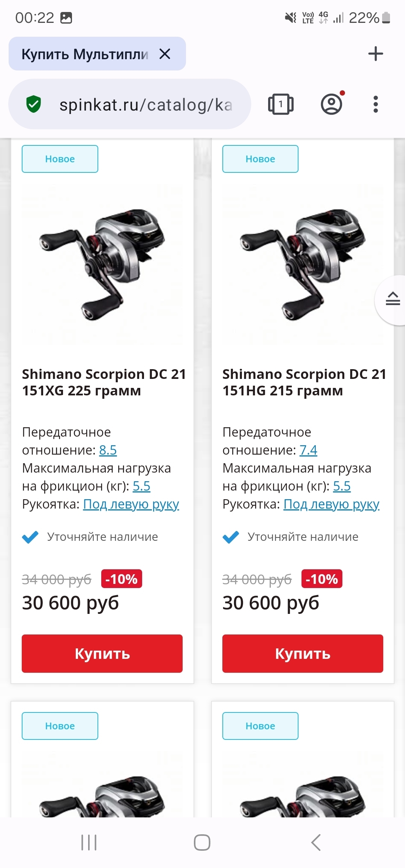Viewport: 405px width, 868px height.
Task: Close the Купить Мультипли tab
Action: (x=165, y=54)
